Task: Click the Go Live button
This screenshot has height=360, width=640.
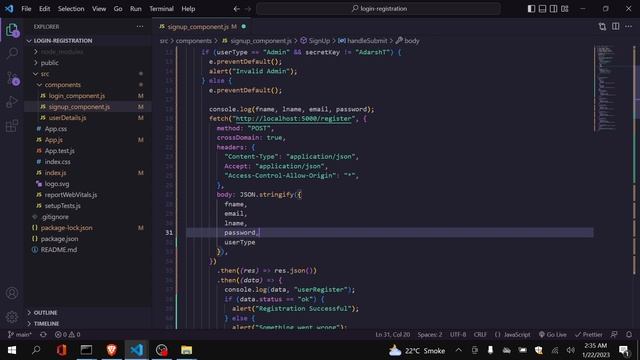Action: coord(553,335)
